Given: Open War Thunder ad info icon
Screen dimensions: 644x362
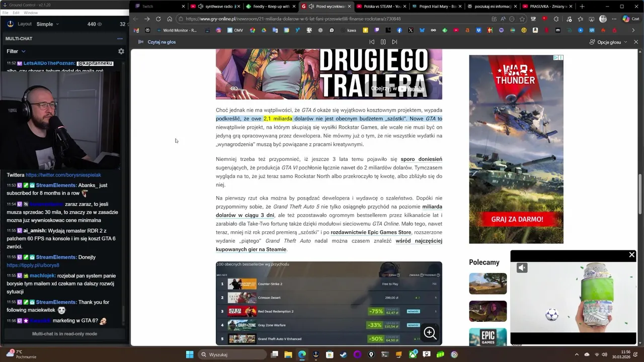Looking at the screenshot, I should (x=556, y=58).
